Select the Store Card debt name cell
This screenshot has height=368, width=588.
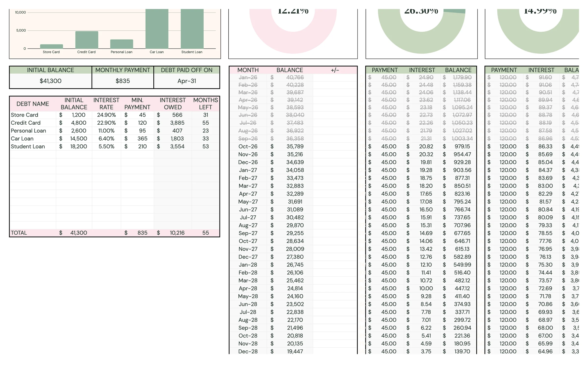coord(33,115)
